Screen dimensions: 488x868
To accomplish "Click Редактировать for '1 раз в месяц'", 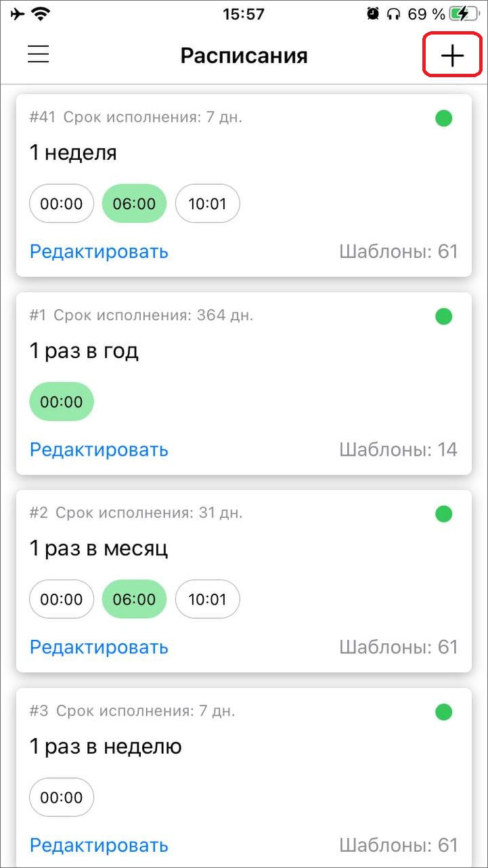I will 99,647.
